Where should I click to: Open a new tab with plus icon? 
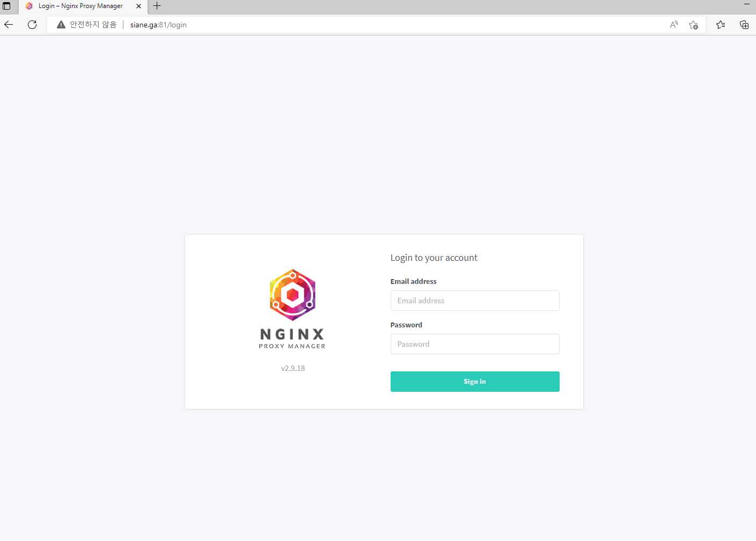pyautogui.click(x=157, y=6)
